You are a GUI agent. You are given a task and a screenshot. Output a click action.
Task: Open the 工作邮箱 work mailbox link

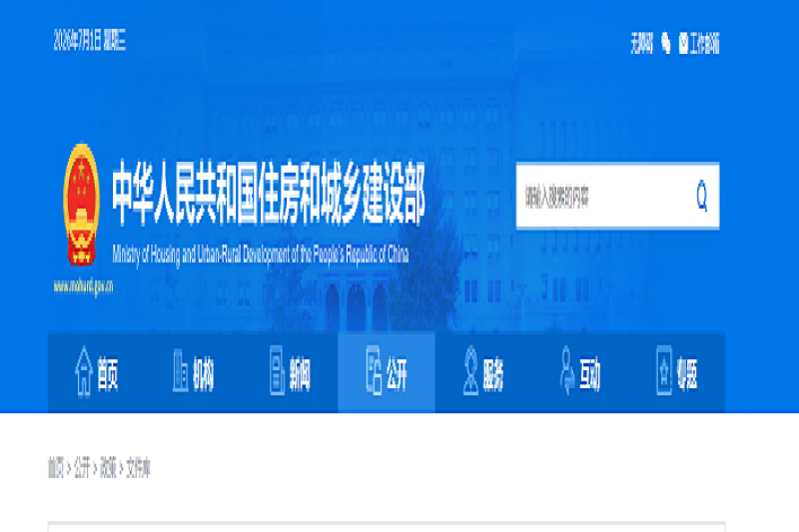pos(699,43)
